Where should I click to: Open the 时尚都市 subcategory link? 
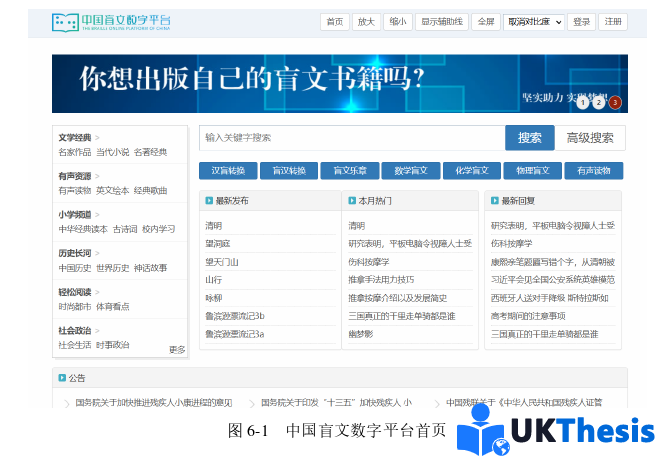click(x=75, y=307)
